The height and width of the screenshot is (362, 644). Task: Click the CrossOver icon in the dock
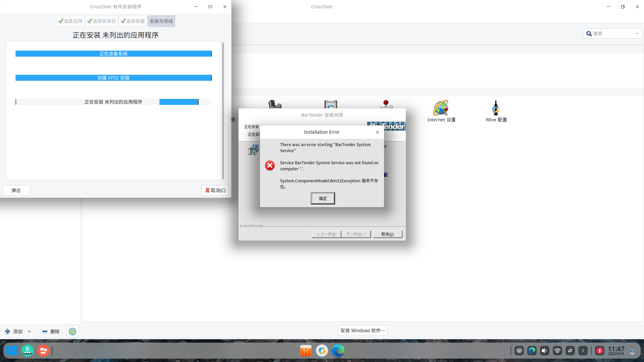click(x=322, y=351)
